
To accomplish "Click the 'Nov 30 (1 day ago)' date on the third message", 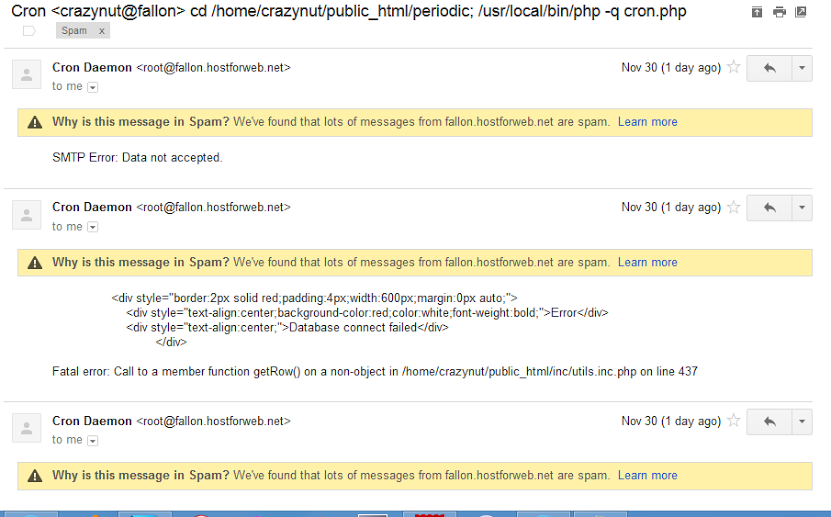I will (671, 422).
